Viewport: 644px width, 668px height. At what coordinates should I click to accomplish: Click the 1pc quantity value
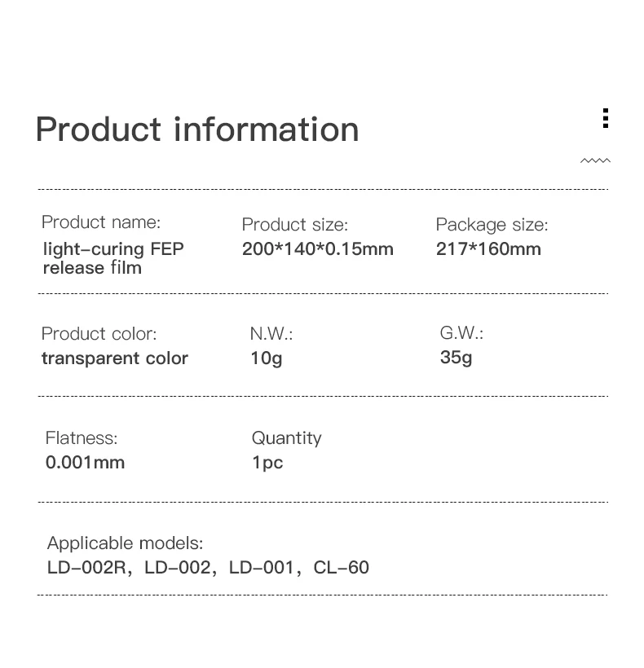pyautogui.click(x=267, y=463)
